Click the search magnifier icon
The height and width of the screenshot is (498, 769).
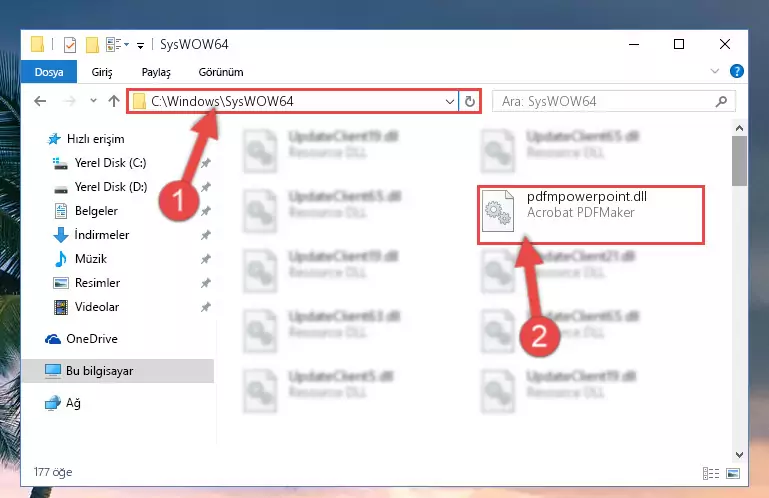(x=721, y=102)
